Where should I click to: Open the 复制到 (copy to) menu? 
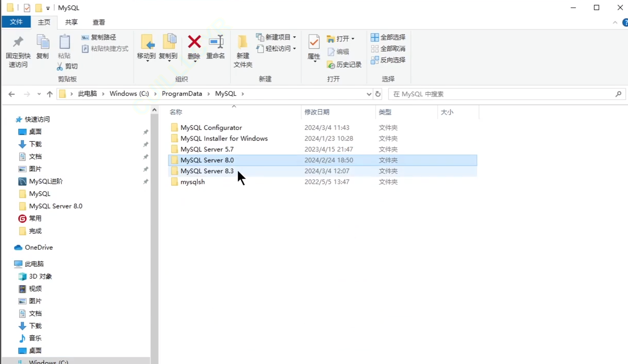click(168, 48)
